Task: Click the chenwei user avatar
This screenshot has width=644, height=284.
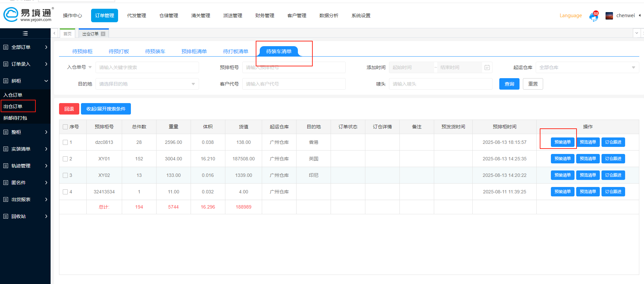Action: [x=609, y=16]
